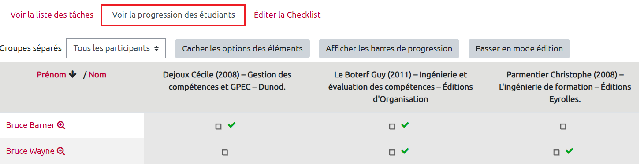Viewport: 644px width, 164px height.
Task: Click Bruce Wayne's green checkmark under Parmentier
Action: pyautogui.click(x=570, y=151)
